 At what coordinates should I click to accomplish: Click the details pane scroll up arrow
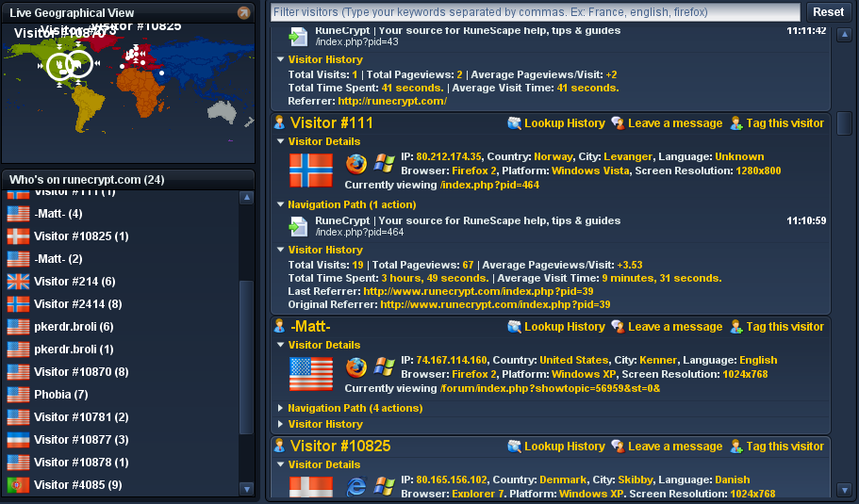pyautogui.click(x=844, y=35)
